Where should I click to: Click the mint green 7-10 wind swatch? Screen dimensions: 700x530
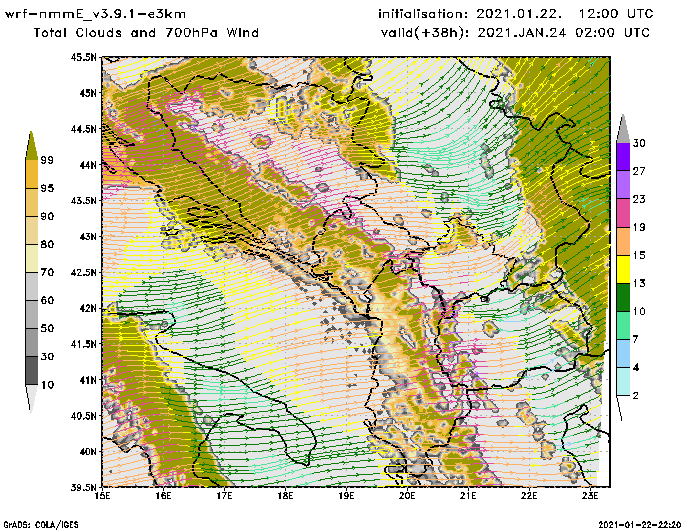[x=623, y=326]
